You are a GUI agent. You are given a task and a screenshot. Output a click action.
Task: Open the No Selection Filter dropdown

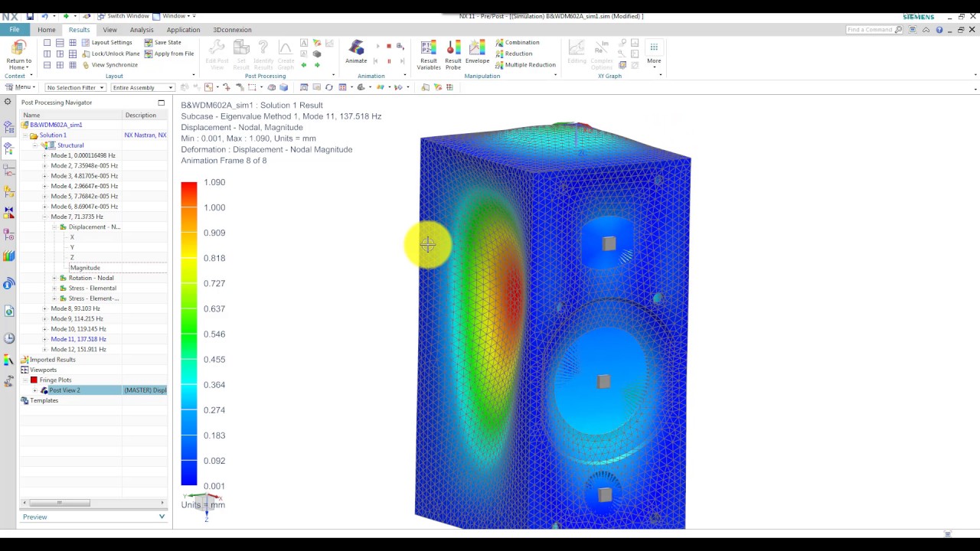tap(75, 87)
